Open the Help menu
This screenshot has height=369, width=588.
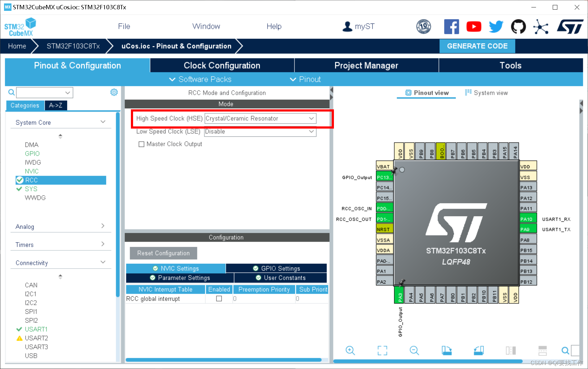pos(274,26)
